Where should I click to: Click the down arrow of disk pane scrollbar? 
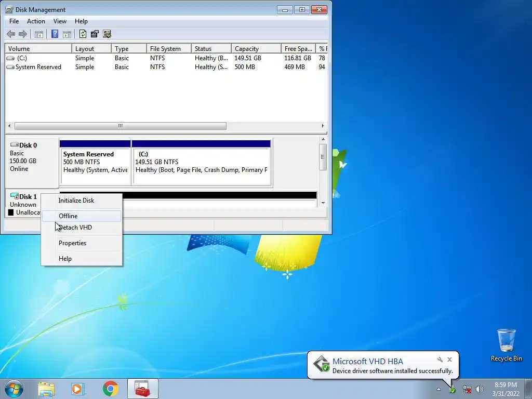point(323,203)
